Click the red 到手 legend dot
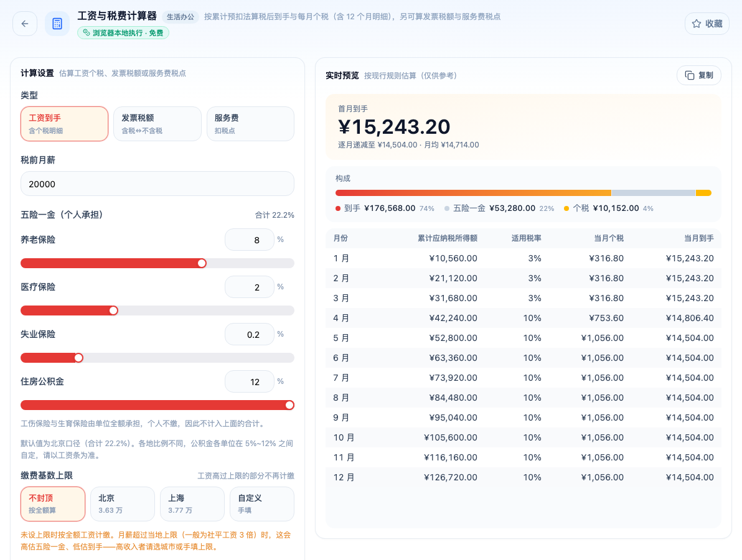 tap(338, 208)
